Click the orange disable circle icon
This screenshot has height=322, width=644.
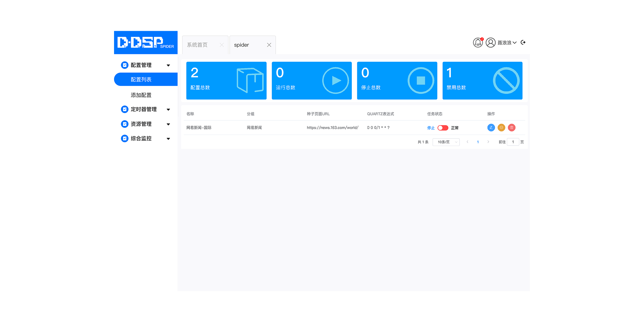pos(501,128)
